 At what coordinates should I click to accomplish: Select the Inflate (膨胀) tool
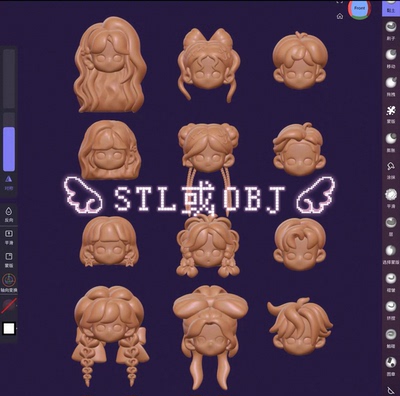(x=391, y=141)
